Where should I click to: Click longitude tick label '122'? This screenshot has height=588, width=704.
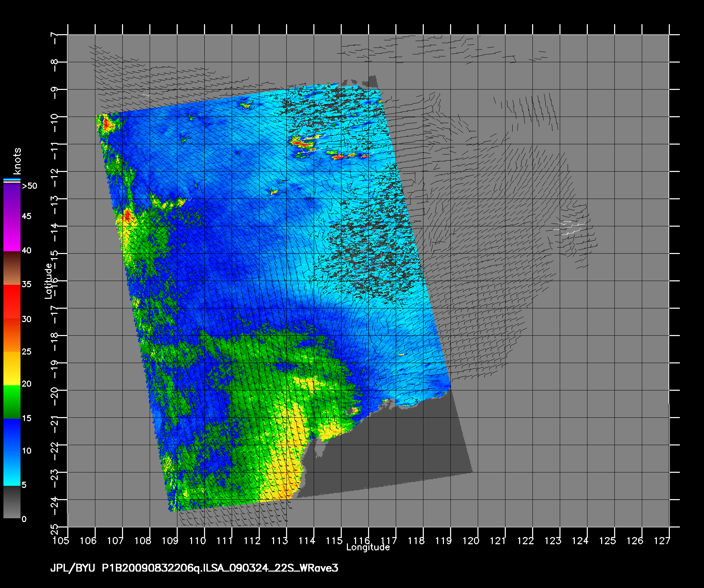pyautogui.click(x=526, y=541)
